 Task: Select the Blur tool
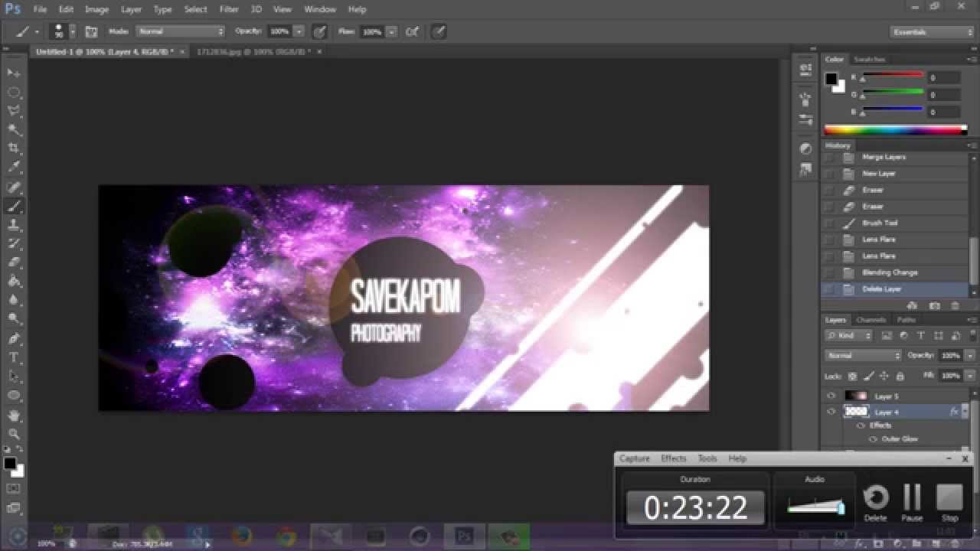[14, 300]
